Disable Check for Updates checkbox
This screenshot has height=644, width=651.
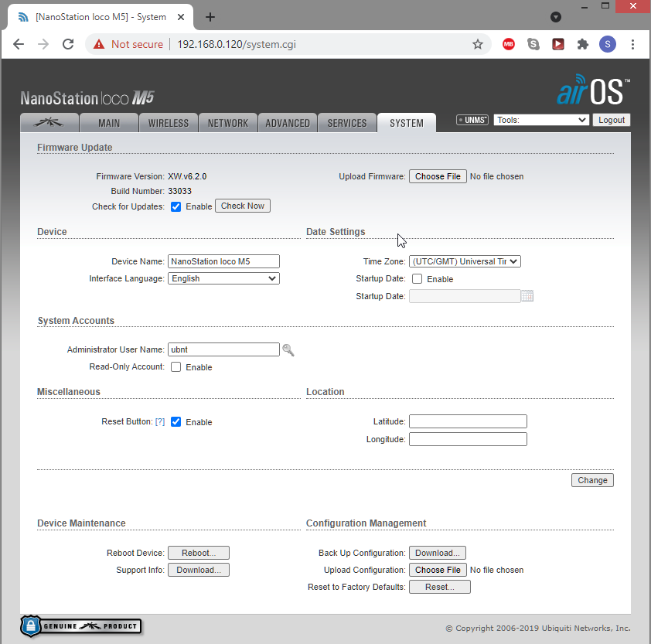(176, 206)
